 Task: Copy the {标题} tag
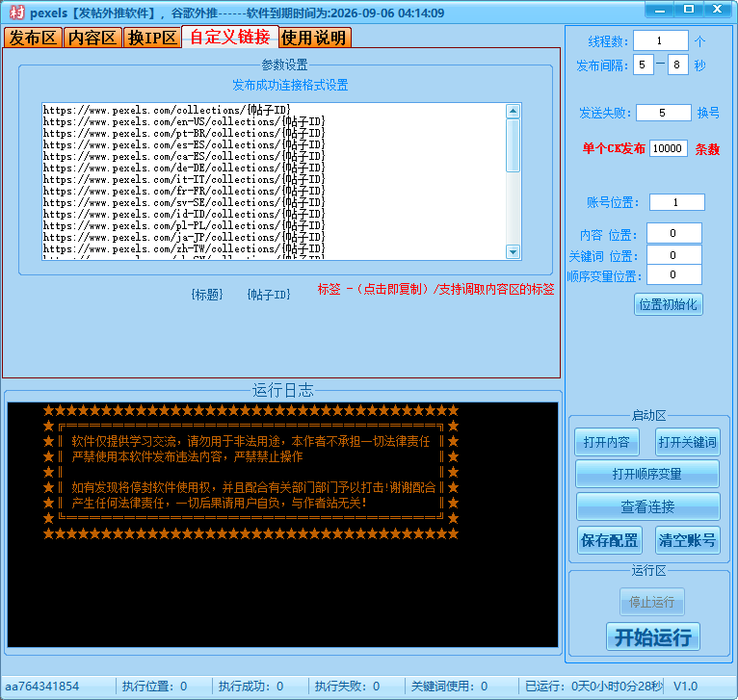point(207,295)
